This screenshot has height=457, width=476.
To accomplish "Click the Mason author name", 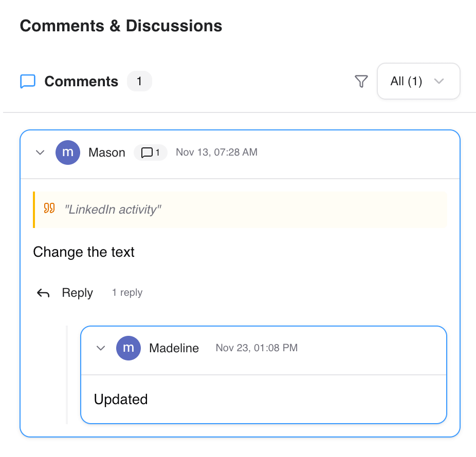I will point(107,153).
